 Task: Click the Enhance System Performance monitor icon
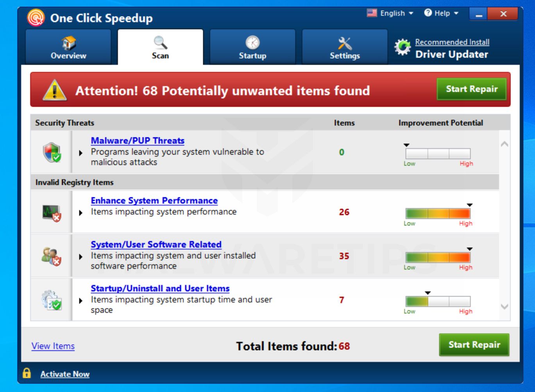click(x=52, y=213)
